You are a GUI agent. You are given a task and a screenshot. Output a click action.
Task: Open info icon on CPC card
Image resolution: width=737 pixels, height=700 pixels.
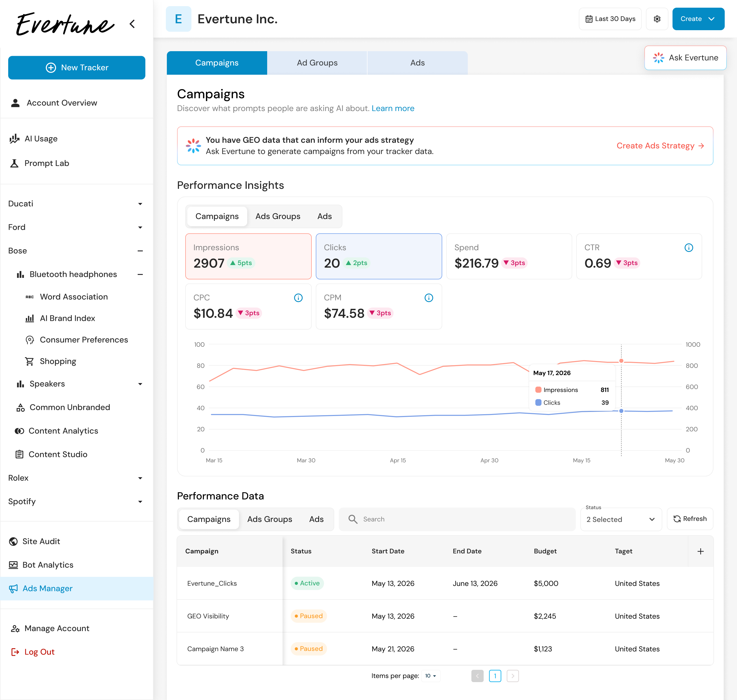click(298, 297)
